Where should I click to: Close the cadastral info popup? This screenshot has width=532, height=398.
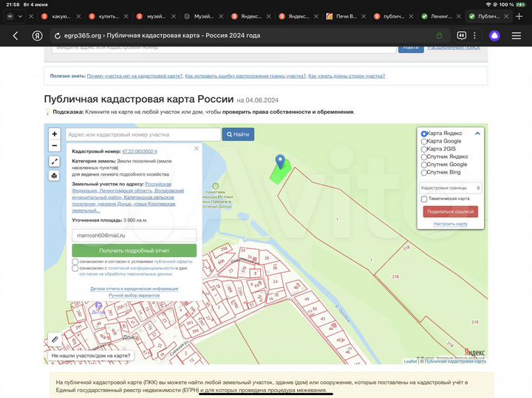[196, 148]
